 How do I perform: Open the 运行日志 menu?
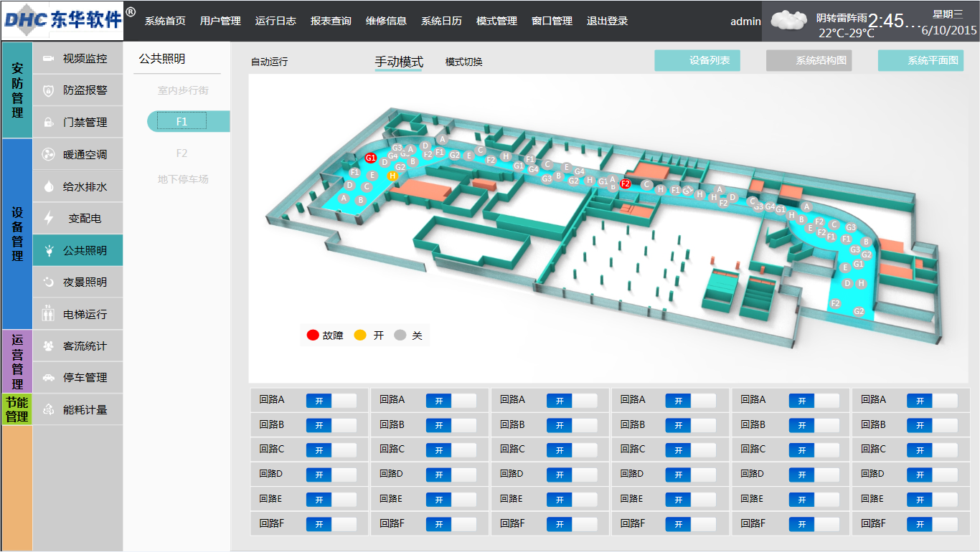click(275, 21)
